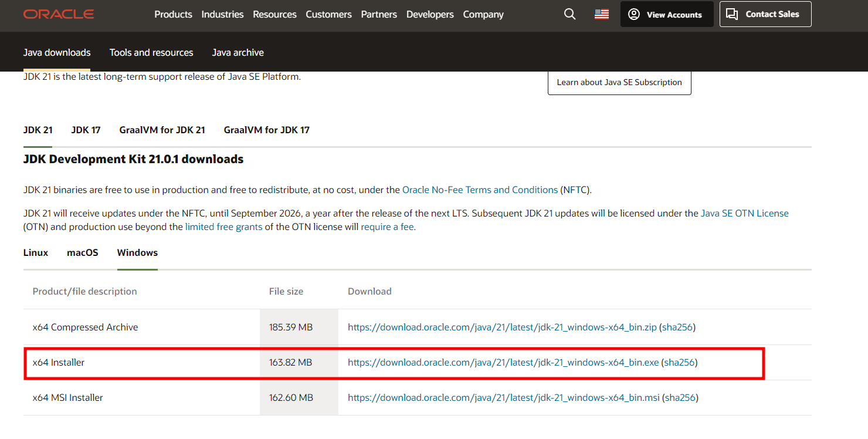Switch to GraalVM for JDK 21 tab
The width and height of the screenshot is (868, 439).
pyautogui.click(x=162, y=130)
